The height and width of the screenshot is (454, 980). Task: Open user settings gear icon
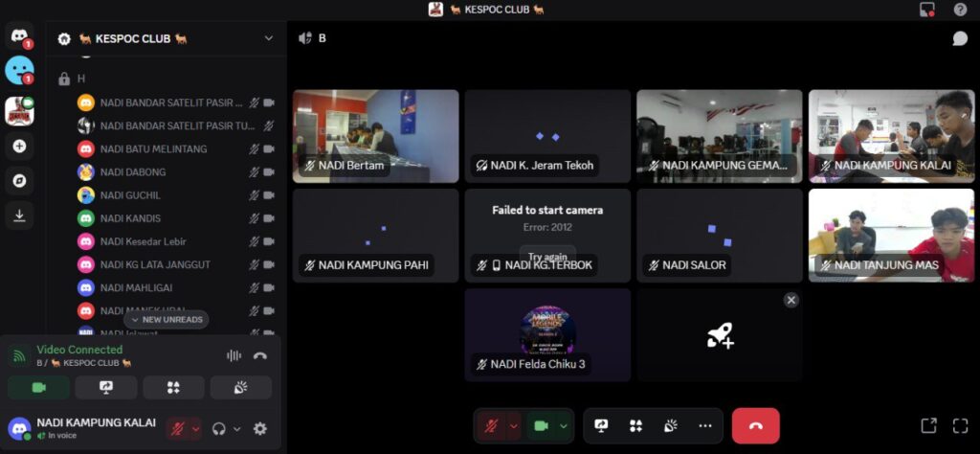[x=260, y=429]
